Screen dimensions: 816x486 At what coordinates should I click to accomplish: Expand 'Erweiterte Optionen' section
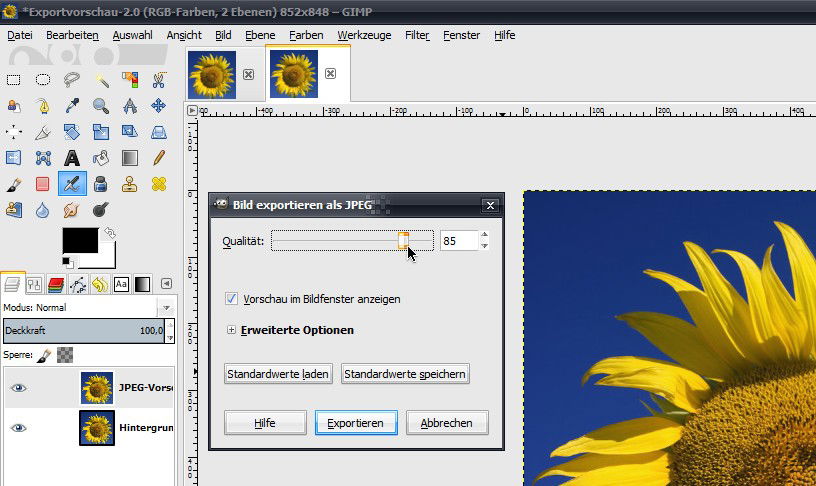coord(231,330)
